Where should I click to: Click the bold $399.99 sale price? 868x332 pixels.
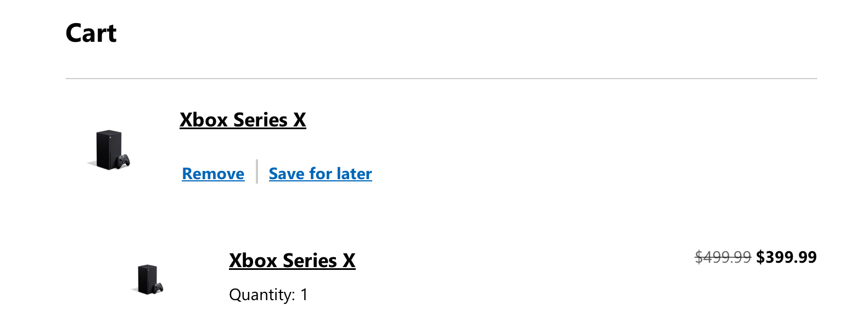786,257
